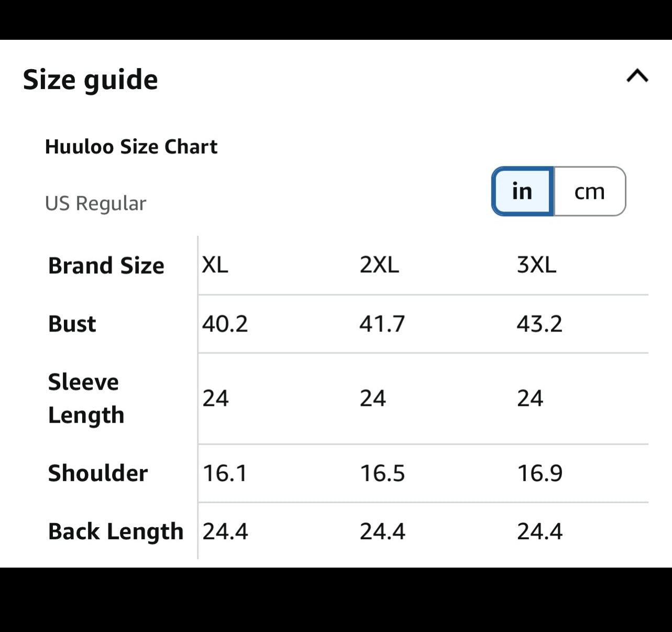Select the 2XL column header
672x632 pixels.
tap(379, 265)
